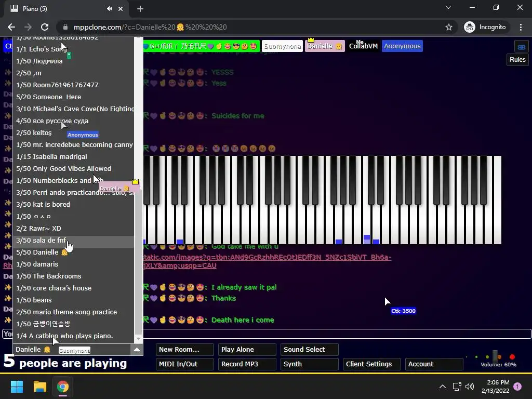Click the Chrome taskbar icon
Viewport: 532px width, 399px height.
click(x=63, y=387)
